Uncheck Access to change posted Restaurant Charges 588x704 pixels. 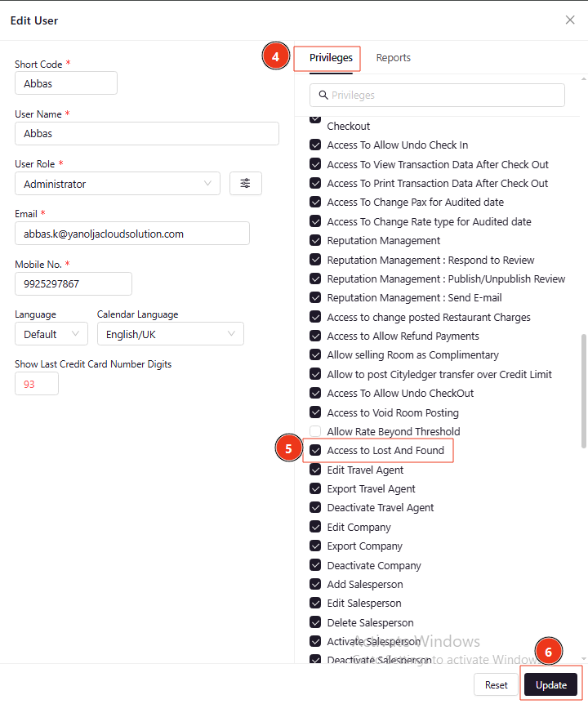tap(315, 317)
